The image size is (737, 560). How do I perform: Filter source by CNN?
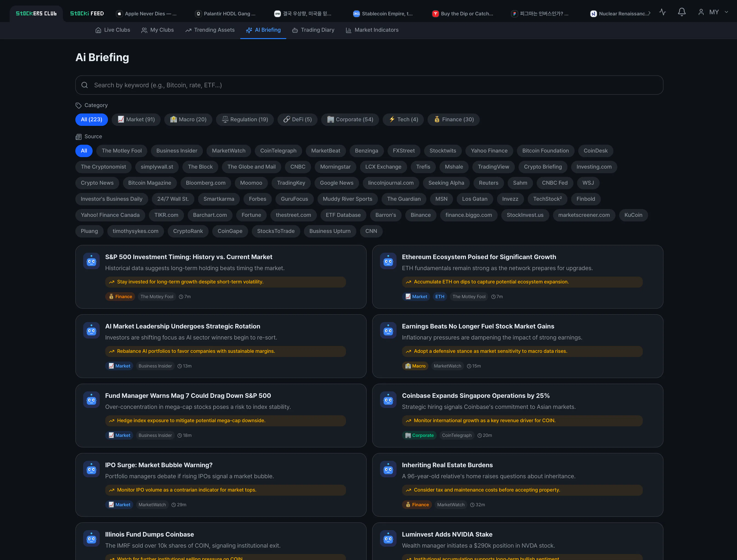click(x=371, y=231)
